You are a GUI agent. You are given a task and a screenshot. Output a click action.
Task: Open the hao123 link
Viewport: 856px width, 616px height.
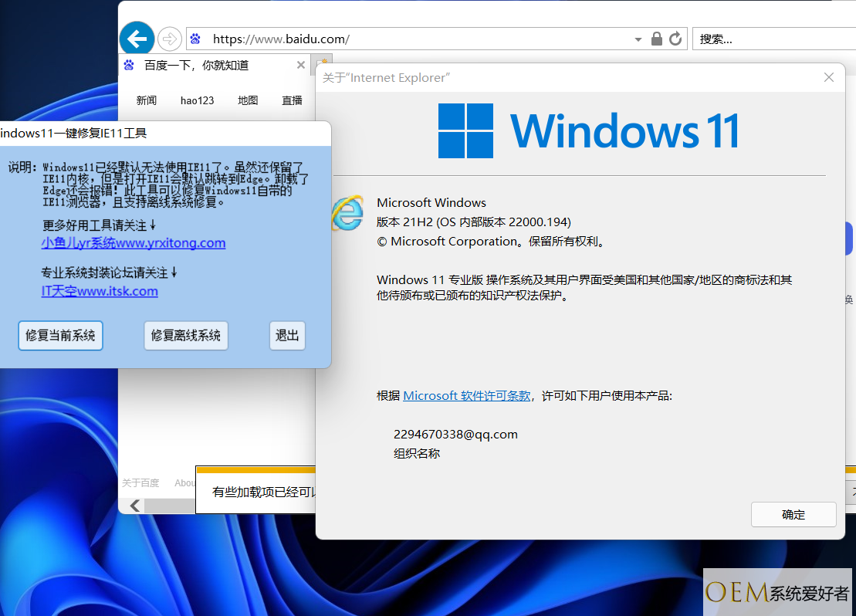point(197,100)
